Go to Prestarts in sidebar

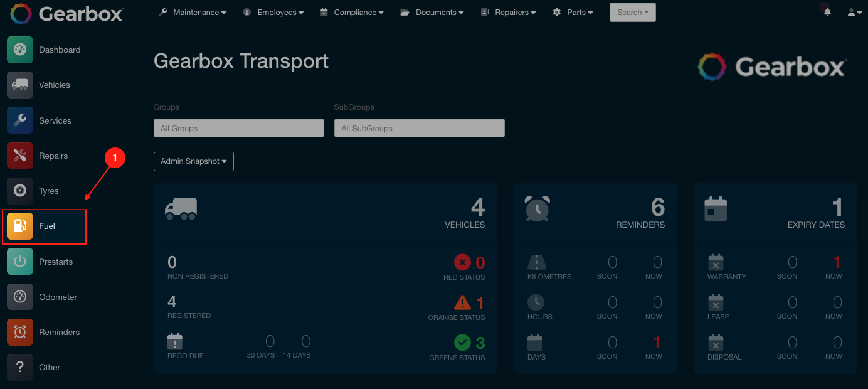pos(56,262)
